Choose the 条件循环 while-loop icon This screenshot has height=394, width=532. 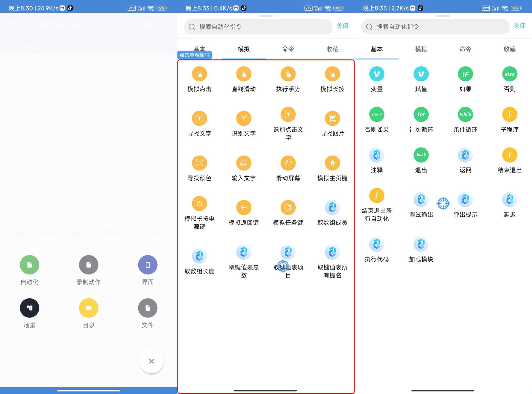point(465,115)
